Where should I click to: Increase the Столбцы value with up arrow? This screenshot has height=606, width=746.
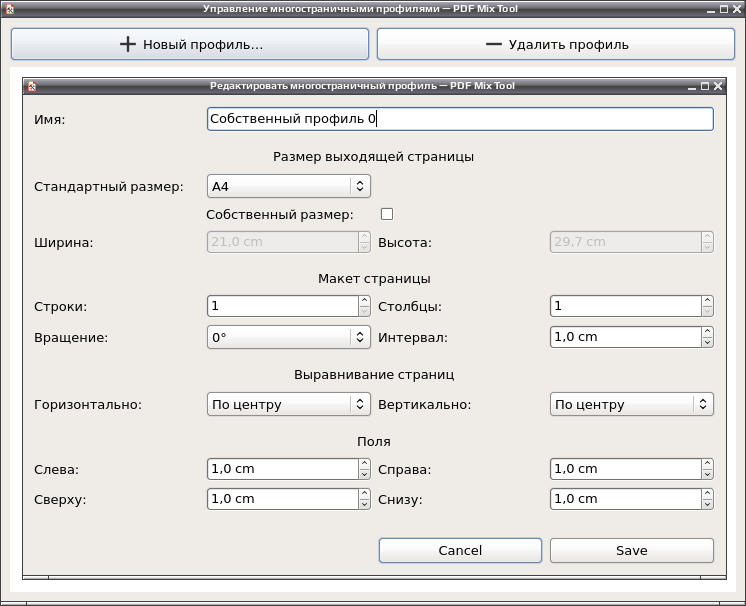[707, 301]
